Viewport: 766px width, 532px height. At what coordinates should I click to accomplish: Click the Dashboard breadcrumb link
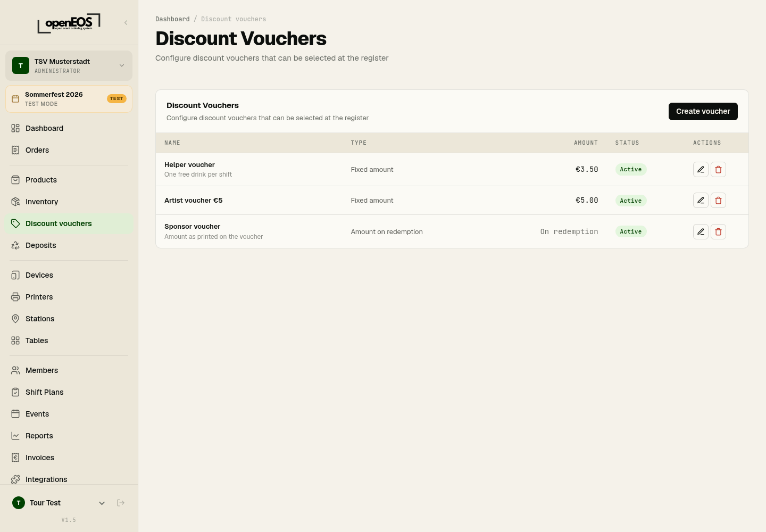pos(172,19)
